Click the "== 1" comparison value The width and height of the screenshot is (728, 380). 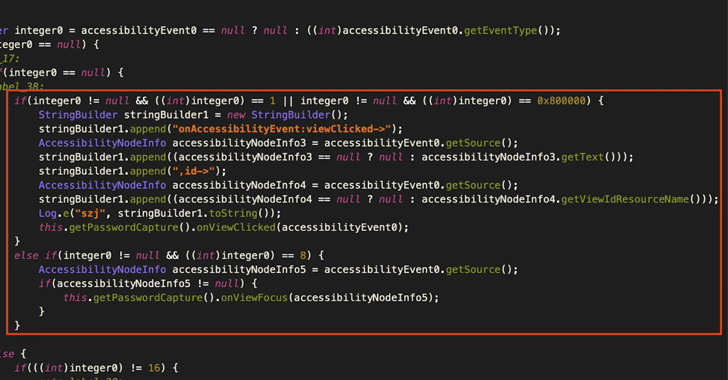[x=273, y=101]
